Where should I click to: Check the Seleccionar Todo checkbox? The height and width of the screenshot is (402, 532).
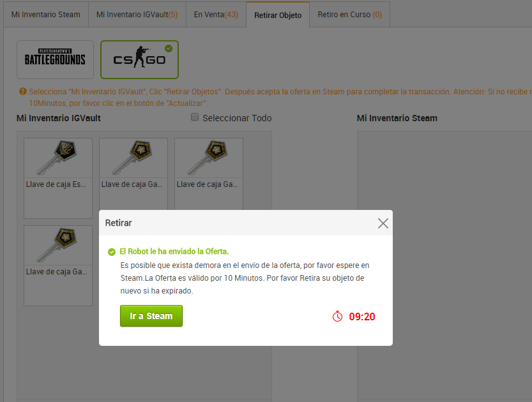tap(195, 117)
